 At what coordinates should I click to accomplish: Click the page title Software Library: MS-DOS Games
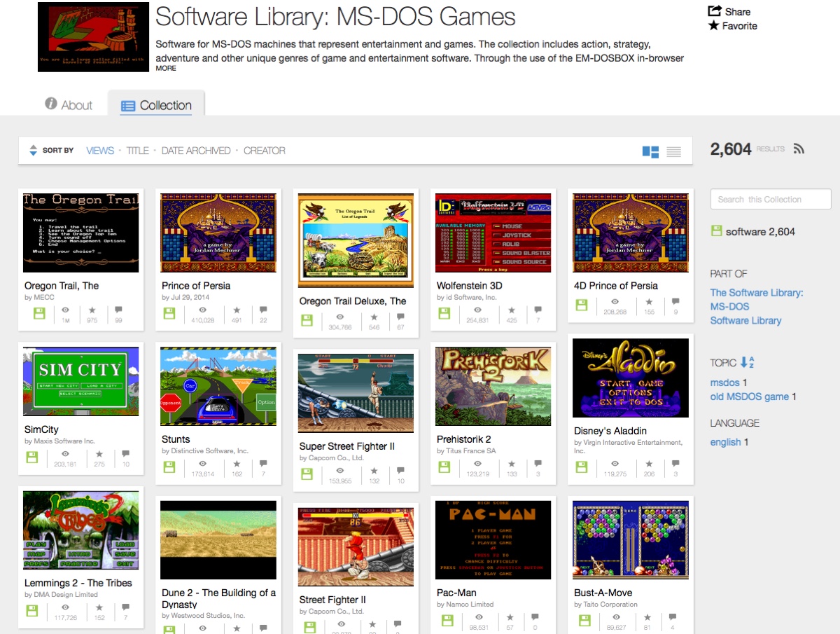click(335, 17)
